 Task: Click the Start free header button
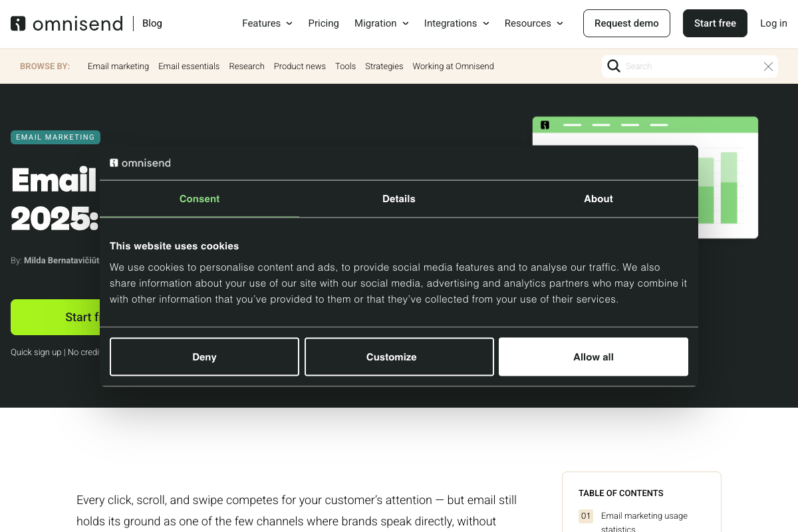click(715, 23)
